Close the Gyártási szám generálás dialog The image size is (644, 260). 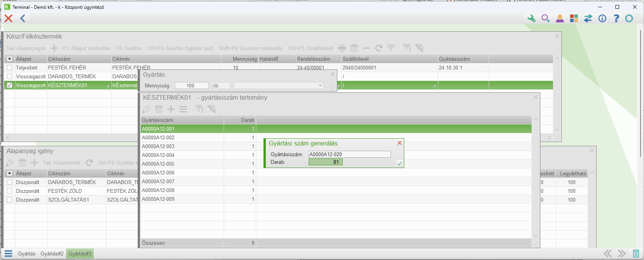[400, 143]
